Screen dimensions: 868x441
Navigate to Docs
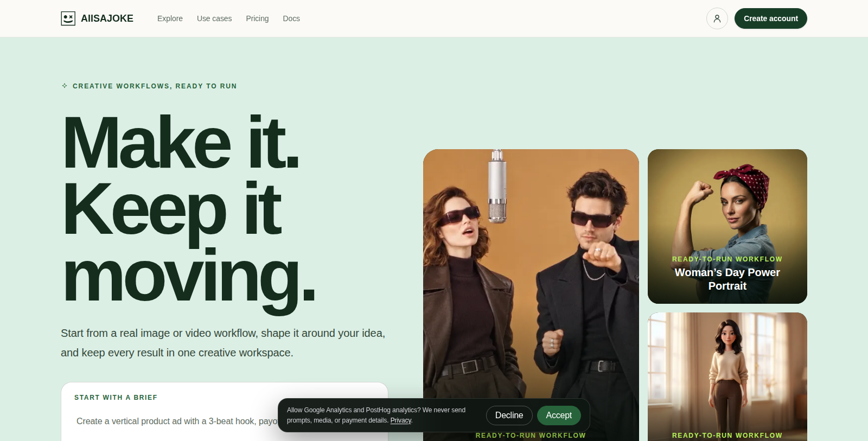(x=291, y=18)
